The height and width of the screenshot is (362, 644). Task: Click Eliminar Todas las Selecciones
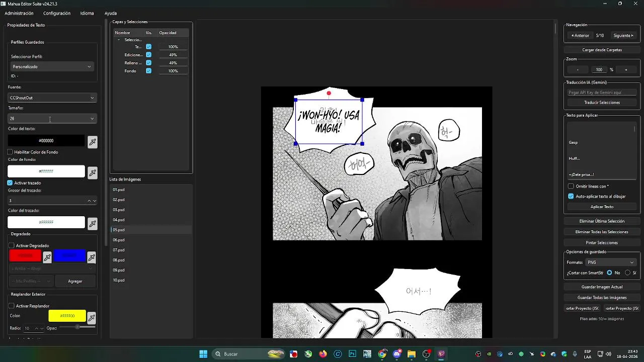click(x=602, y=232)
